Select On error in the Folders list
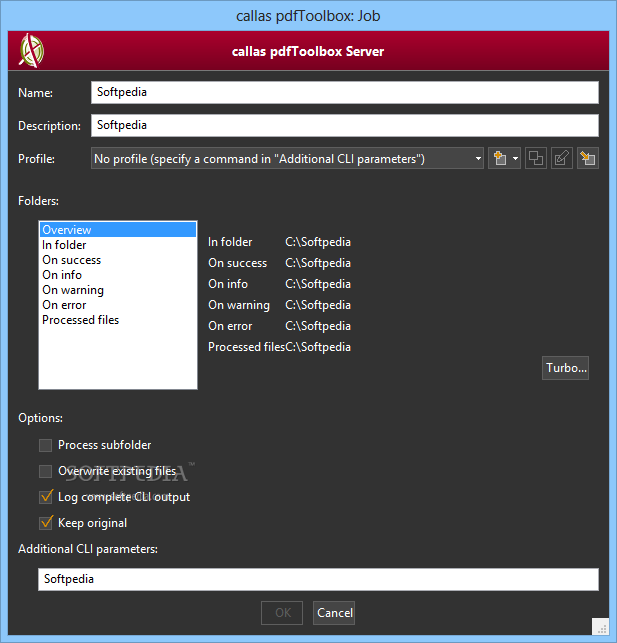Screen dimensions: 617x643 [x=118, y=305]
